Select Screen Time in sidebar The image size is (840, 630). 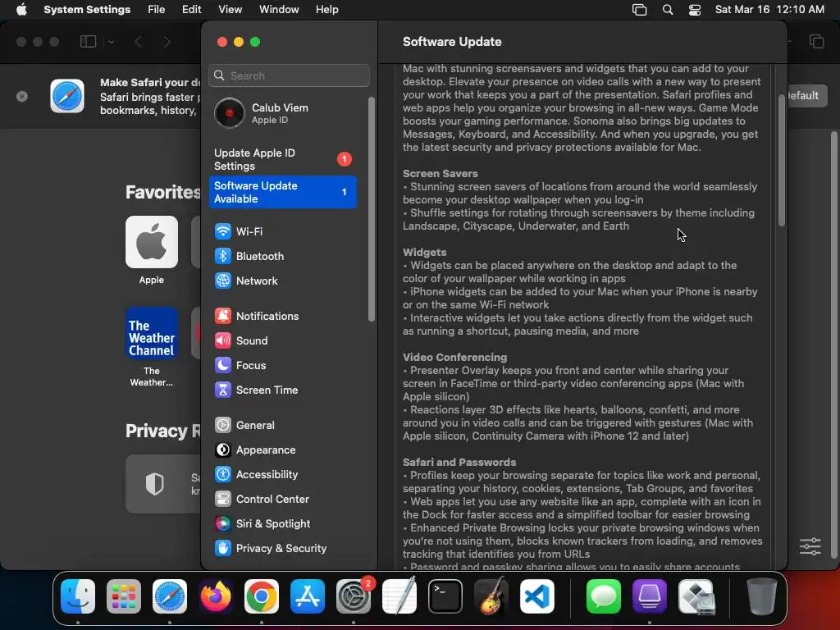[x=282, y=390]
